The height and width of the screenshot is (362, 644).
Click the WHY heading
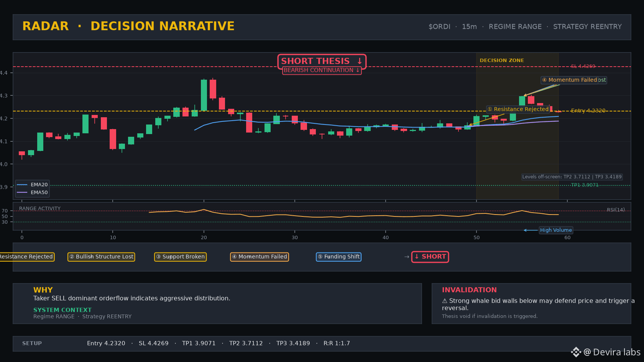point(43,290)
